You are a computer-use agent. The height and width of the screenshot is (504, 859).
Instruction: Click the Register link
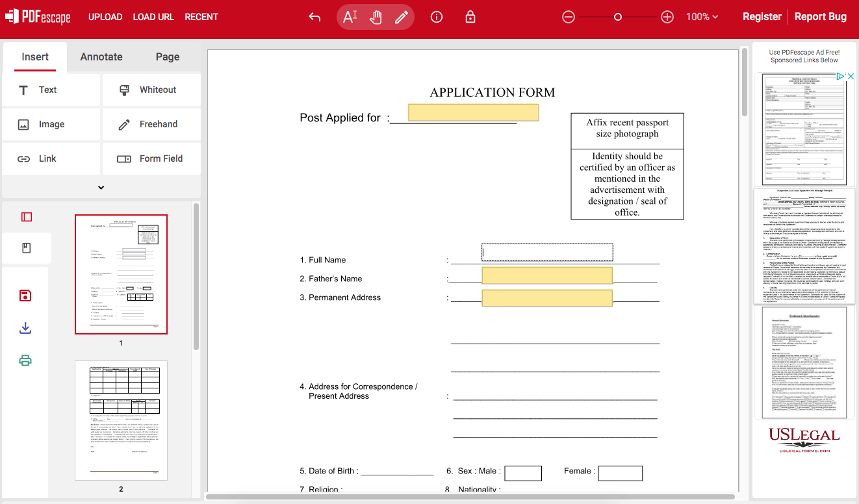[762, 16]
